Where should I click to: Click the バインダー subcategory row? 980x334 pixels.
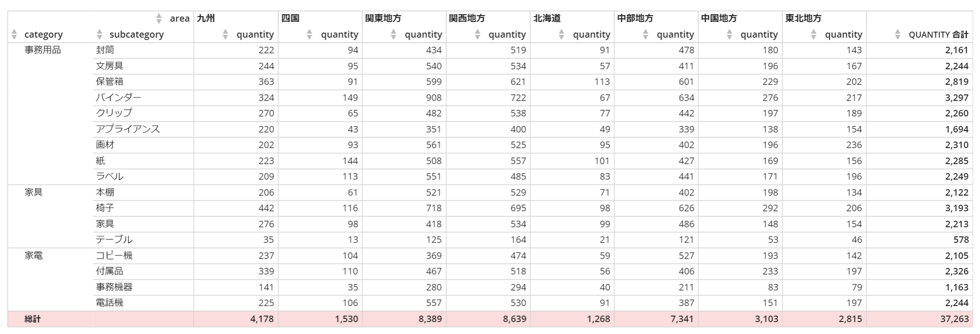point(119,98)
